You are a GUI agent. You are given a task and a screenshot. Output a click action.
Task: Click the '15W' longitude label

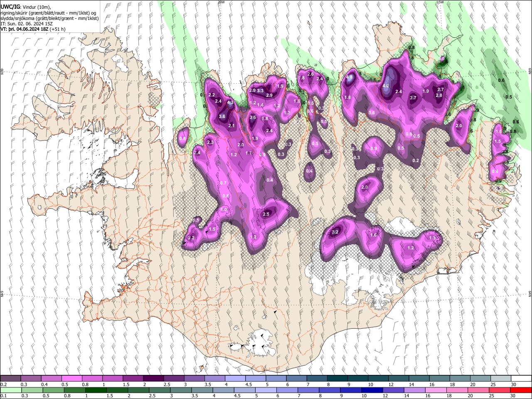[440, 2]
